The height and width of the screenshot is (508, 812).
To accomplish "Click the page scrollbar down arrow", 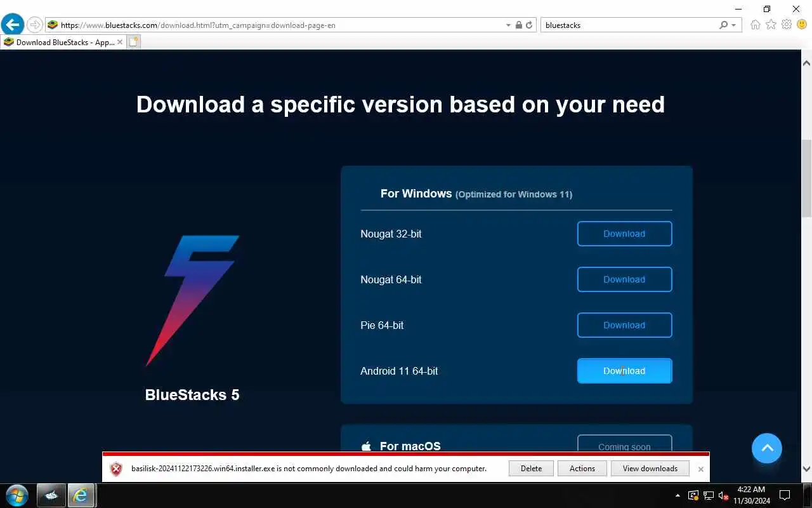I will [806, 469].
